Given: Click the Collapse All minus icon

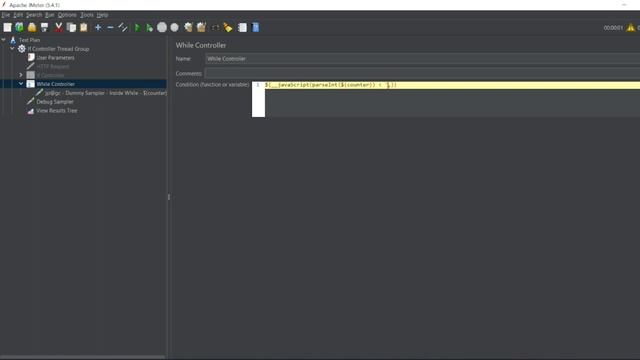Looking at the screenshot, I should (x=110, y=27).
